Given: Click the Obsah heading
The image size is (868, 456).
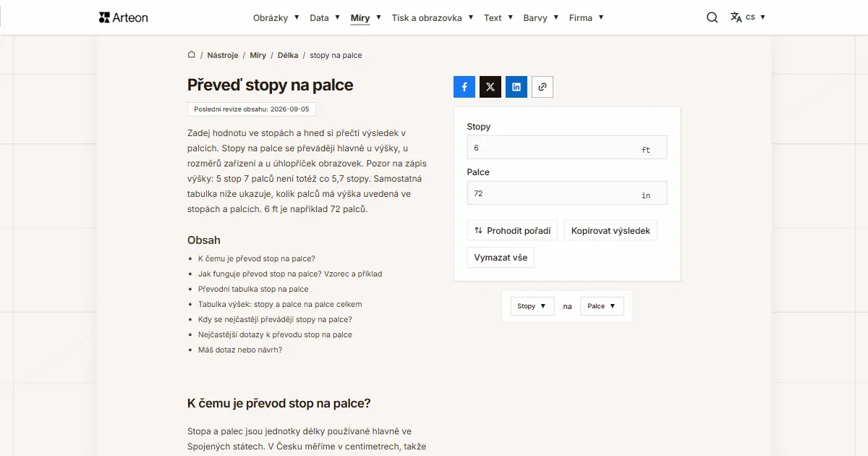Looking at the screenshot, I should (x=204, y=240).
